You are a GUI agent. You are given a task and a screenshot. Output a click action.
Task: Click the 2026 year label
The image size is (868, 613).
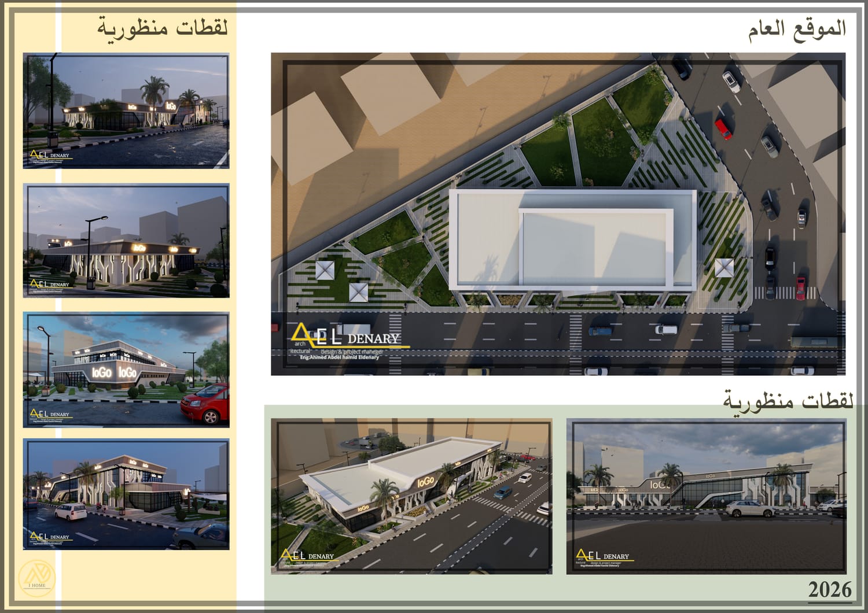[x=830, y=589]
